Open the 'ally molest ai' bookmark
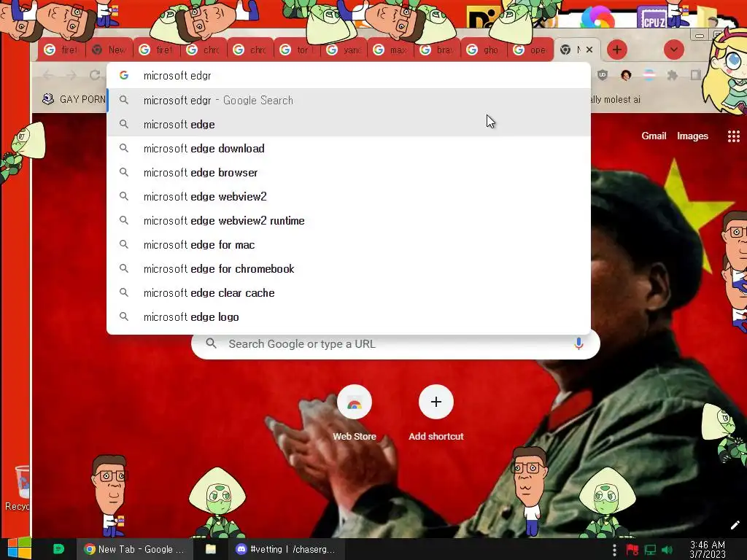The image size is (747, 560). point(615,99)
